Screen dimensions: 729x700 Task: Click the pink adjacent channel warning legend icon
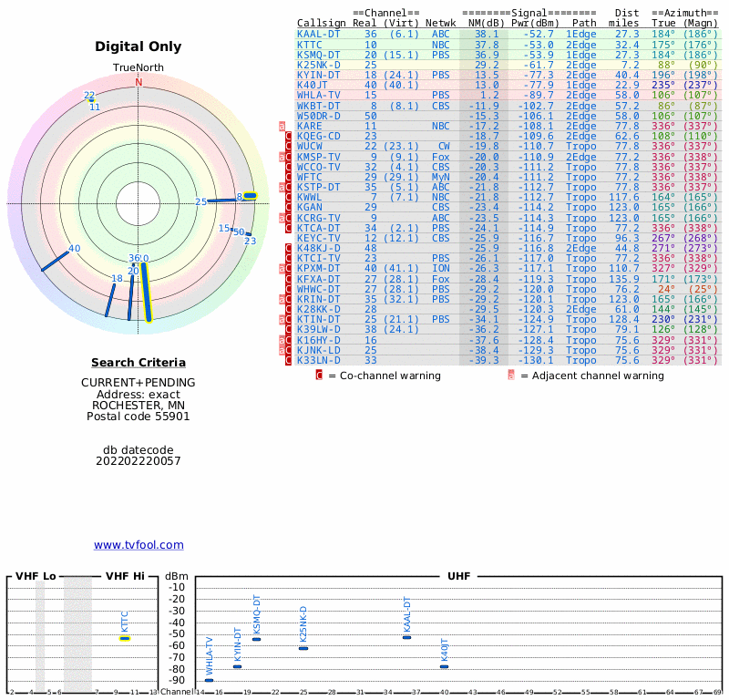tap(511, 376)
